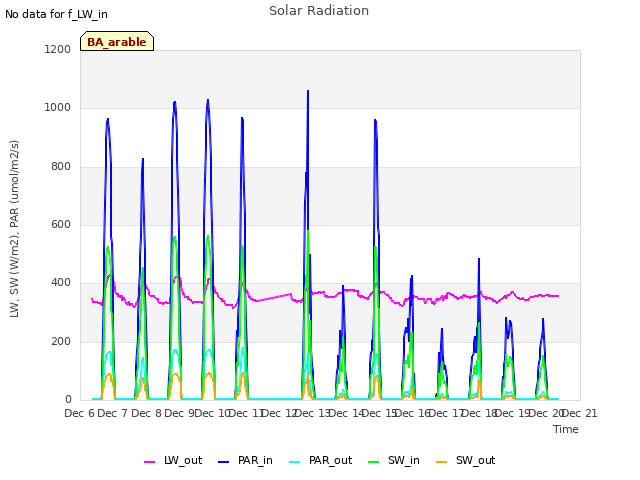Viewport: 640px width, 480px height.
Task: Click the PAR_in legend label
Action: tap(255, 460)
